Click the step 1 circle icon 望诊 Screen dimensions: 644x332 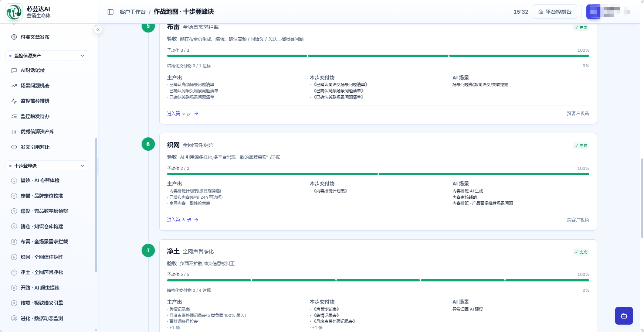[x=14, y=181]
